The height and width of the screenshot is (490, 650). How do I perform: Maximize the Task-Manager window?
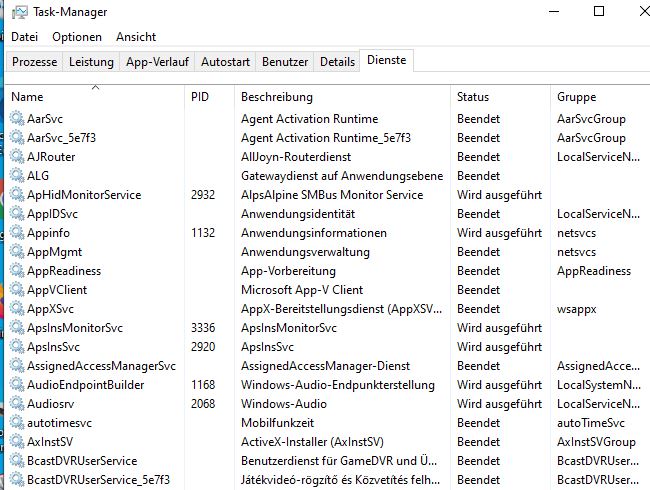point(599,11)
